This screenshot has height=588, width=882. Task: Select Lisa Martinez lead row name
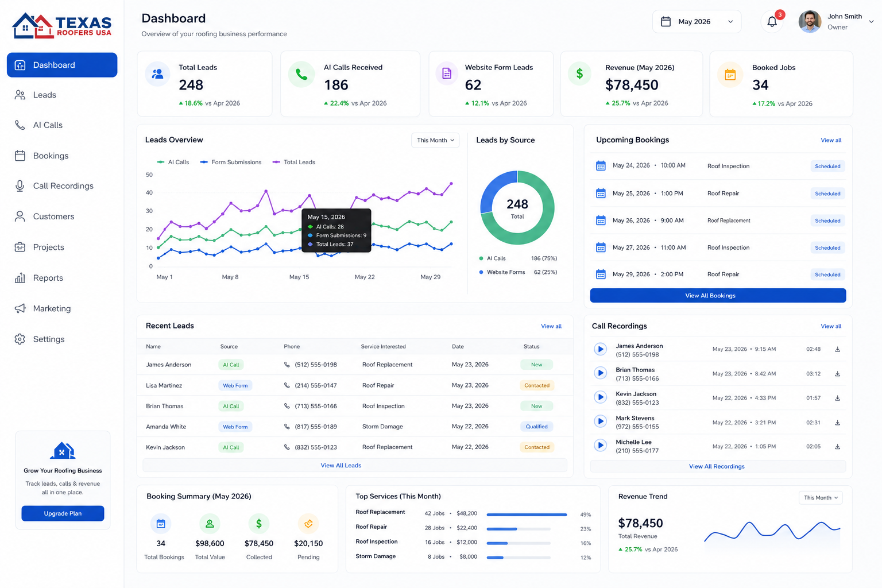click(164, 385)
